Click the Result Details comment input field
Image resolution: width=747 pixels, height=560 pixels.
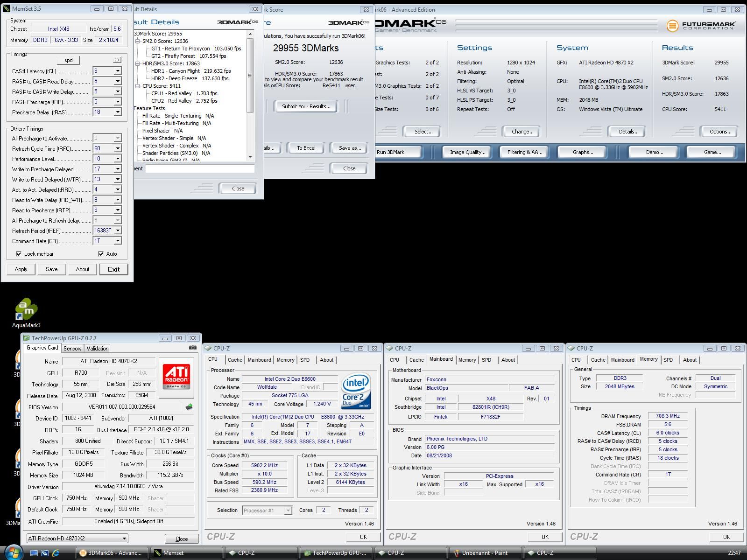click(x=200, y=168)
